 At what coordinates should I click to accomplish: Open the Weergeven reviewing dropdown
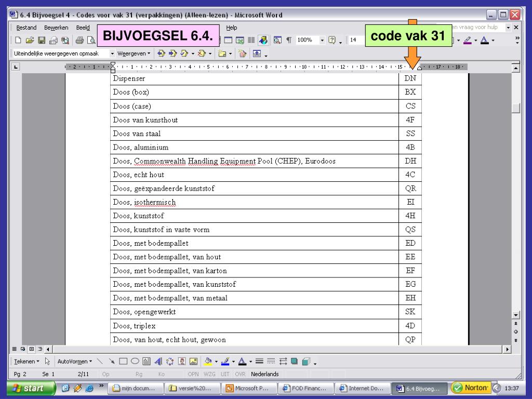[134, 54]
